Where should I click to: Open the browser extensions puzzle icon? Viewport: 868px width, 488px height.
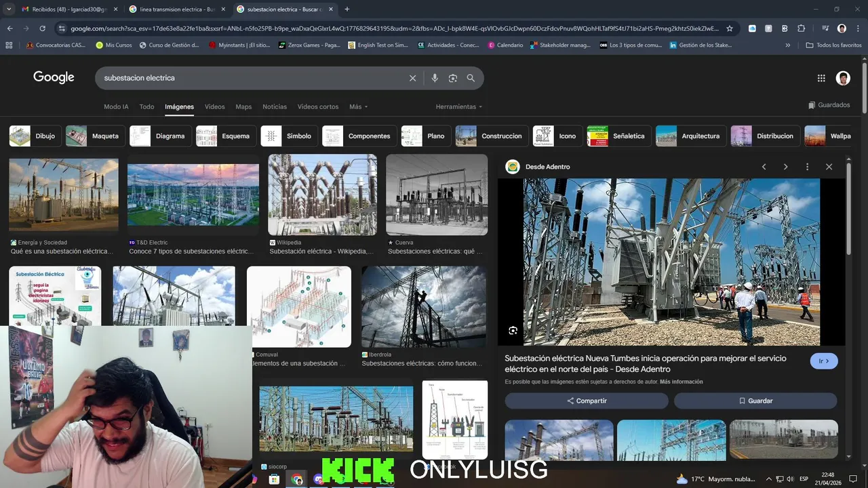click(801, 28)
